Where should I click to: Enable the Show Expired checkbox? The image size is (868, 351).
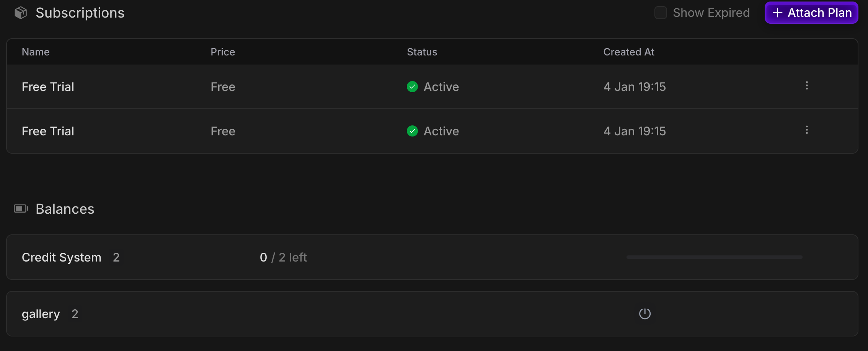pyautogui.click(x=661, y=13)
